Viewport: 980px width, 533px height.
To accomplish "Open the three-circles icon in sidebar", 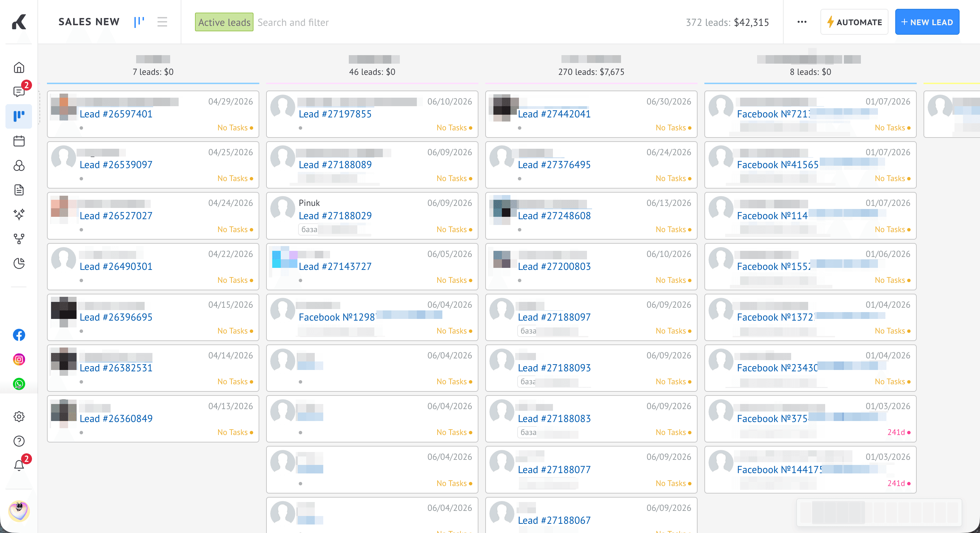I will pos(19,165).
